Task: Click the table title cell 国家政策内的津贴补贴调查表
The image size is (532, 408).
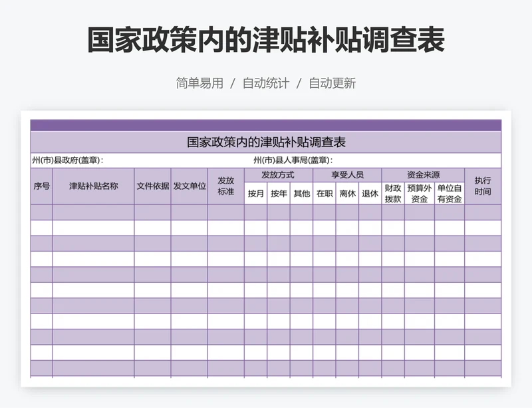Action: [x=266, y=142]
